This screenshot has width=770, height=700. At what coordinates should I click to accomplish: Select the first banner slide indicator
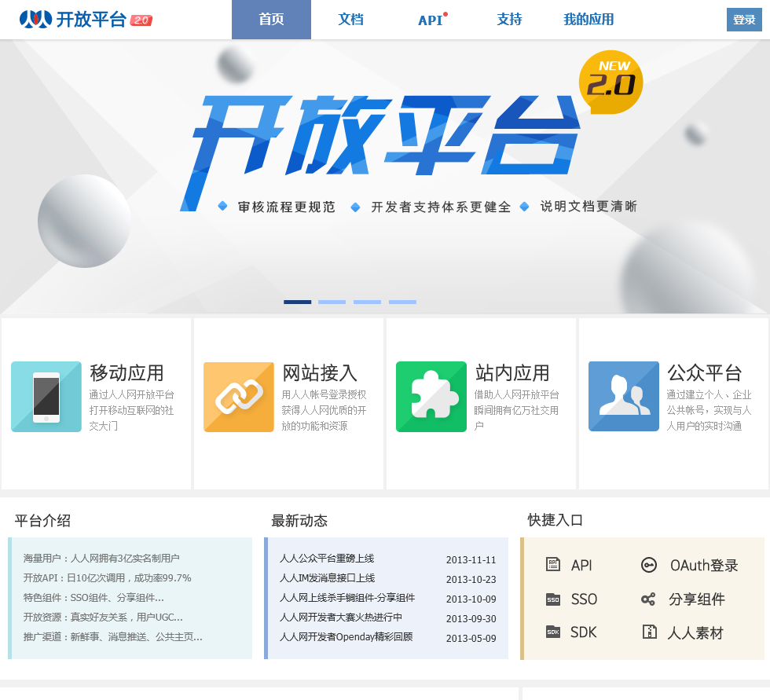(297, 302)
